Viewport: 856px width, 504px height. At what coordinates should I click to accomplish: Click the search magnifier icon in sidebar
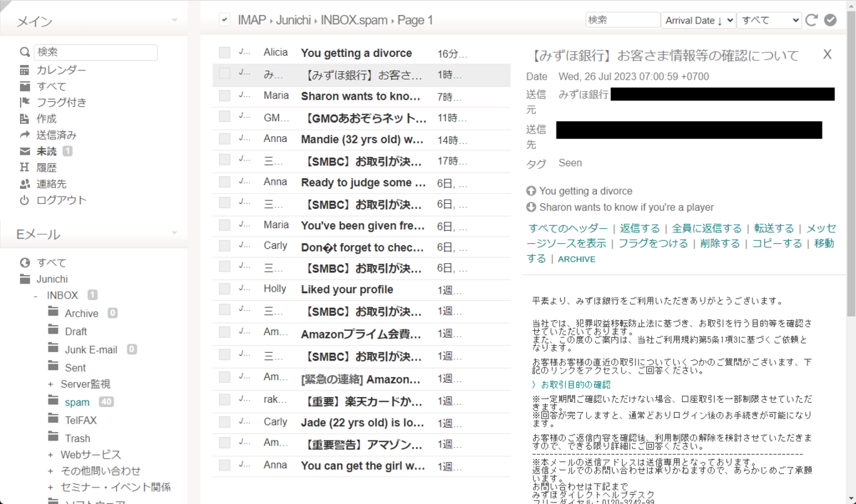click(24, 52)
